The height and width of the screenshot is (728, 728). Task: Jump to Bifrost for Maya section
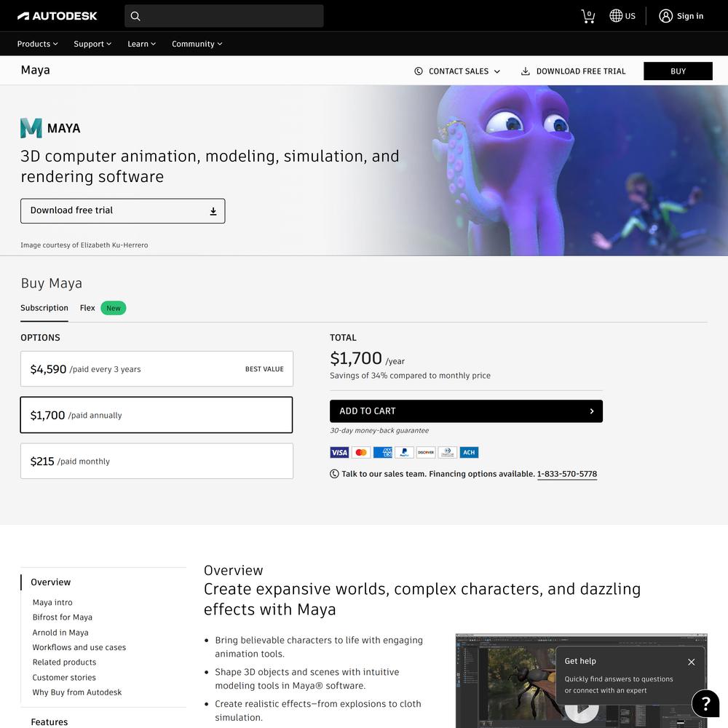[62, 617]
